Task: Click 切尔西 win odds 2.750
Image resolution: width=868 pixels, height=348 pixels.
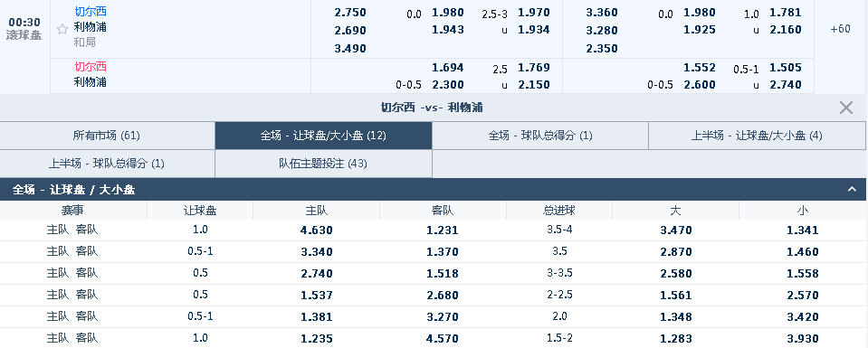Action: (x=350, y=13)
